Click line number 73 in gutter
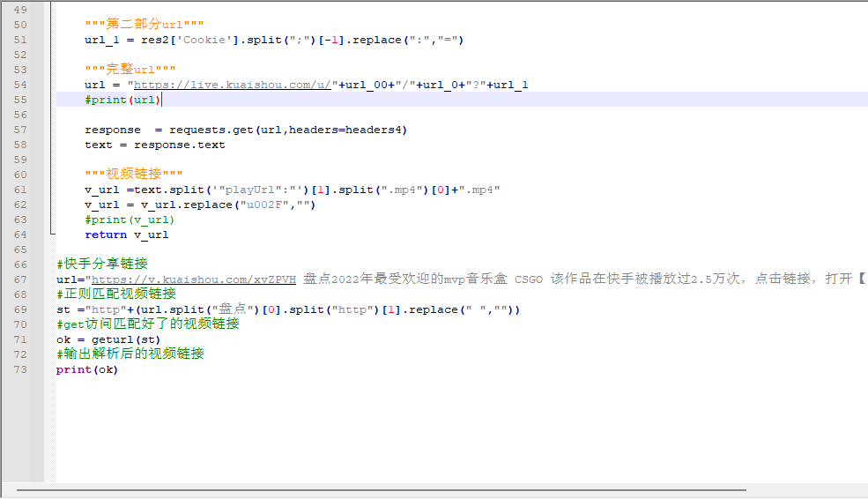868x499 pixels. tap(20, 369)
